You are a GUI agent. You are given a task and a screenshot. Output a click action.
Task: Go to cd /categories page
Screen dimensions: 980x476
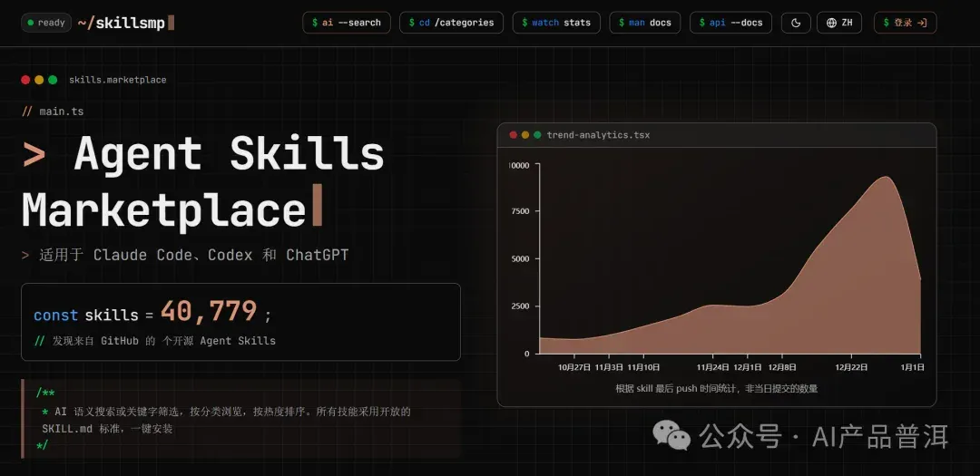click(451, 23)
